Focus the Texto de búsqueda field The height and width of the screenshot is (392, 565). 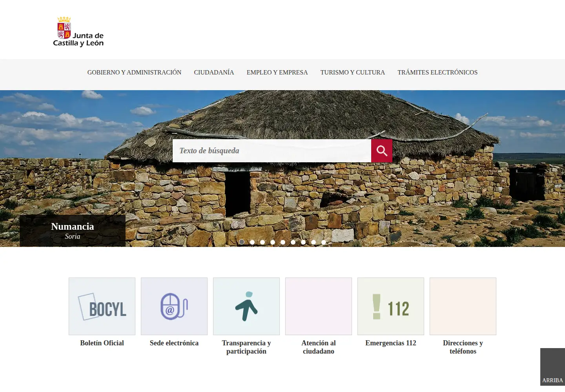click(272, 151)
